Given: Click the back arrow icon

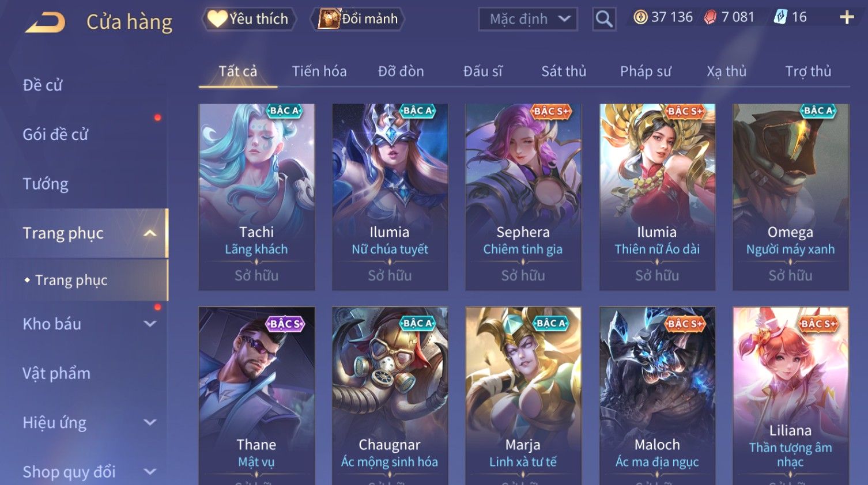Looking at the screenshot, I should (45, 22).
